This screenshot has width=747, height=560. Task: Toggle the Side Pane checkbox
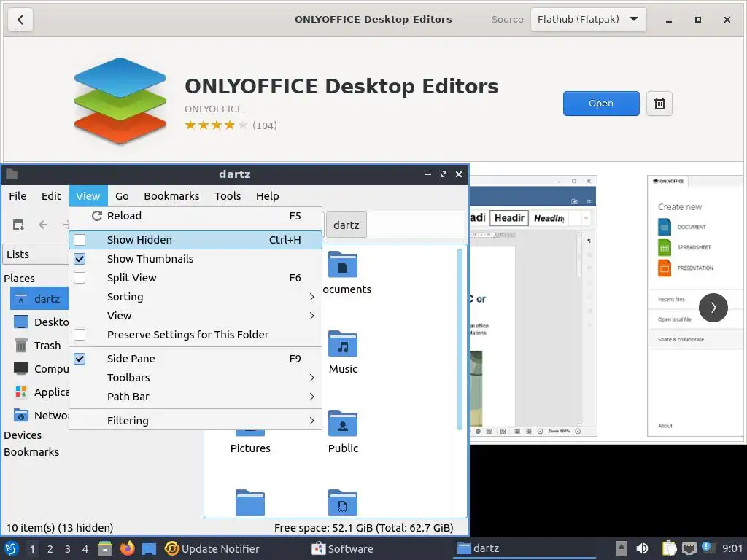(80, 359)
